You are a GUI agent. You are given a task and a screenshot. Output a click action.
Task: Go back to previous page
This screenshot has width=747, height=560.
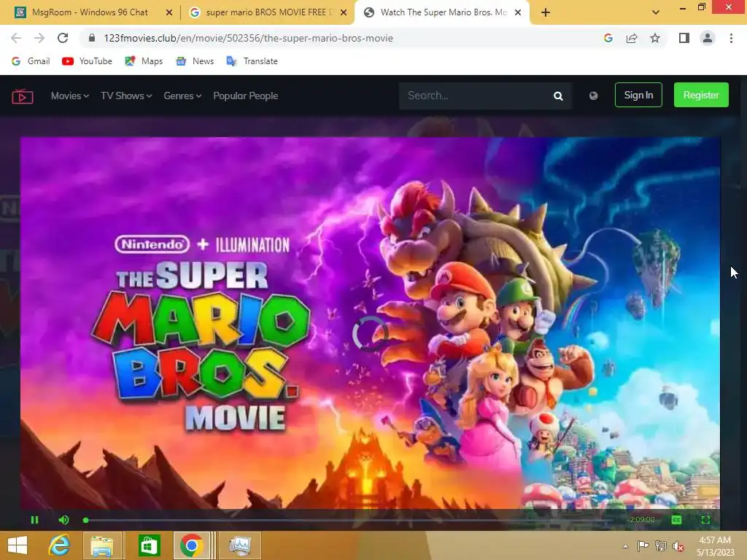16,38
